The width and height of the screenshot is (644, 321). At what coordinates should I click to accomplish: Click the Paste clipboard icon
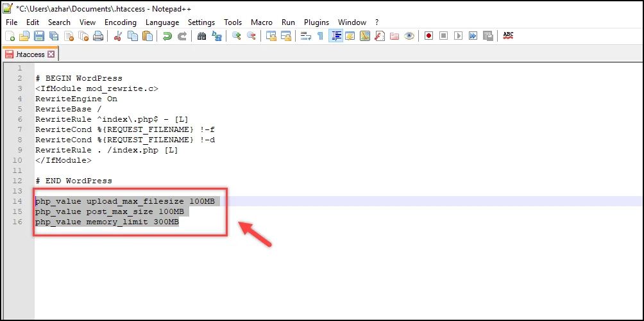pos(148,37)
